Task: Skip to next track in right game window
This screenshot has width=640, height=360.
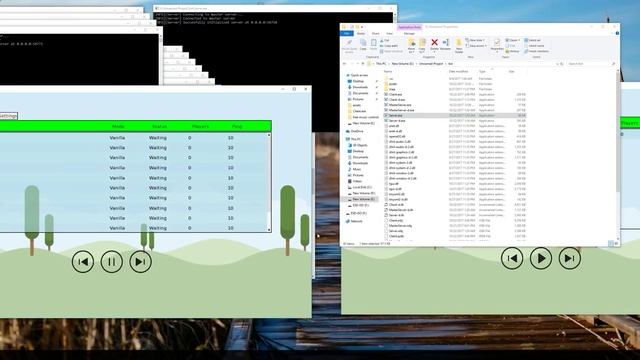Action: pos(570,258)
